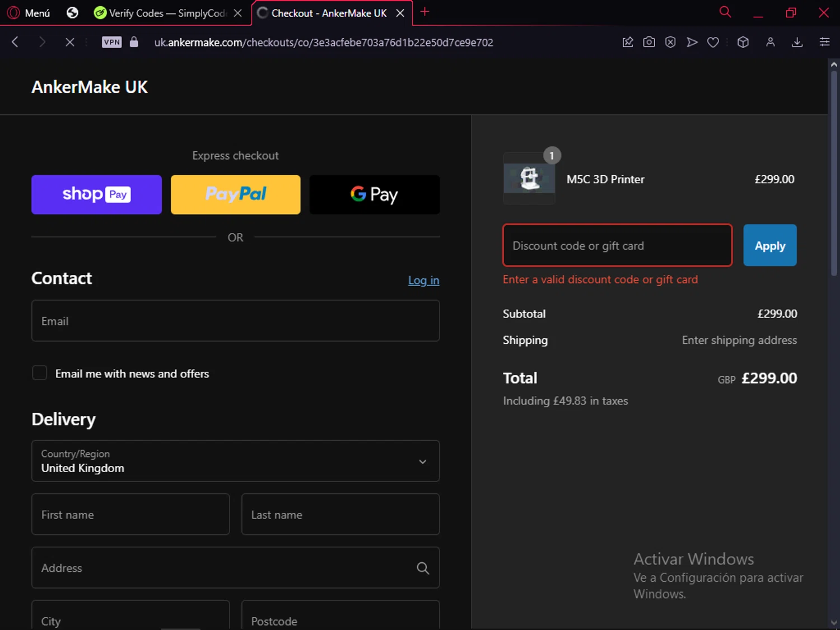Click 'Enter a valid discount code' error text

pos(600,279)
